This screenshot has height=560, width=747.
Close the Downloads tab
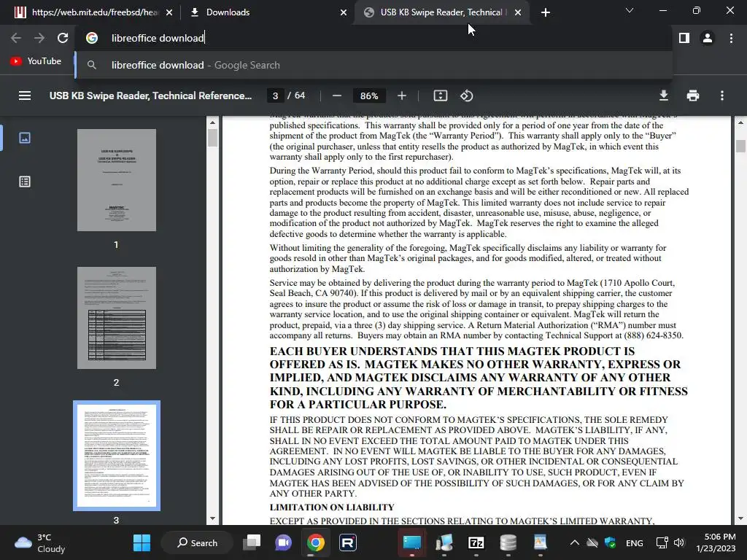344,12
